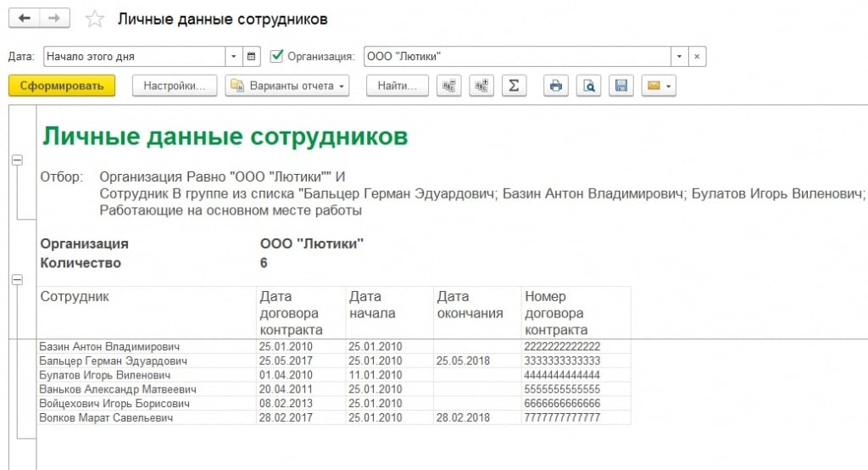Click the forward navigation arrow
This screenshot has height=470, width=868.
coord(55,18)
